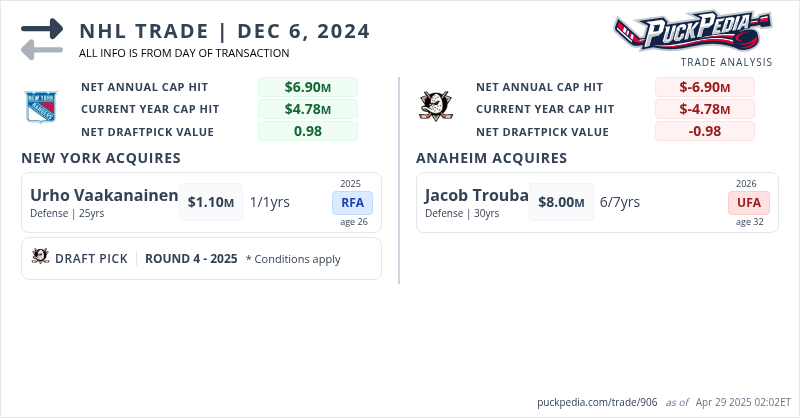Image resolution: width=800 pixels, height=418 pixels.
Task: Click the Trade Analysis label
Action: 726,62
